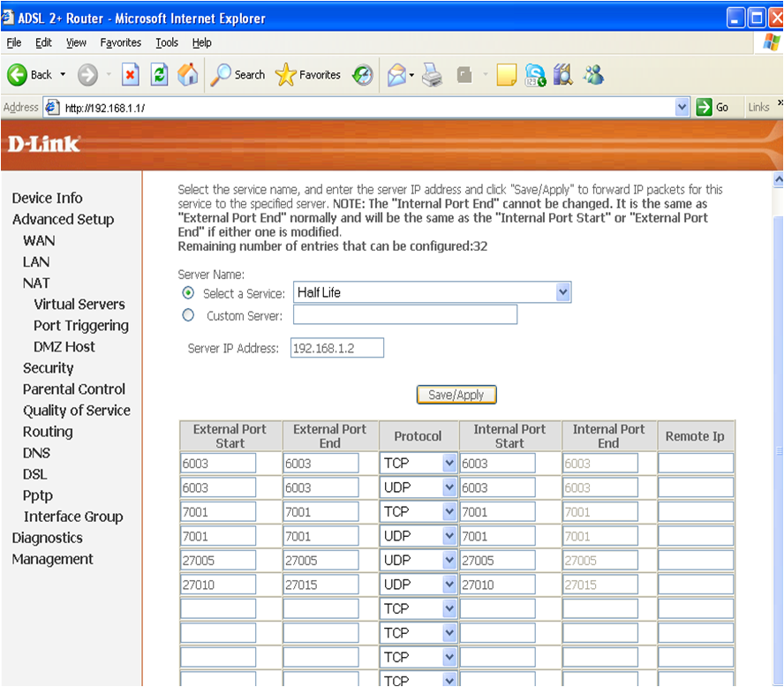The height and width of the screenshot is (687, 784).
Task: Click the Back navigation arrow icon
Action: [x=18, y=75]
